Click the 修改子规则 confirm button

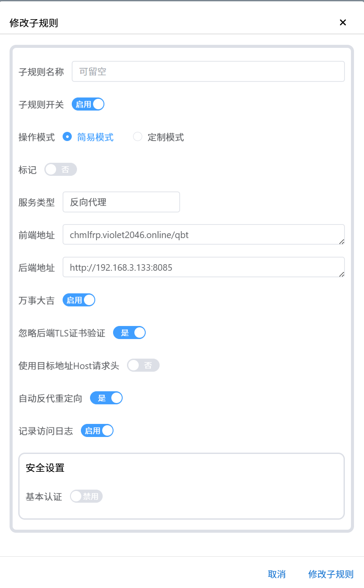[x=331, y=574]
